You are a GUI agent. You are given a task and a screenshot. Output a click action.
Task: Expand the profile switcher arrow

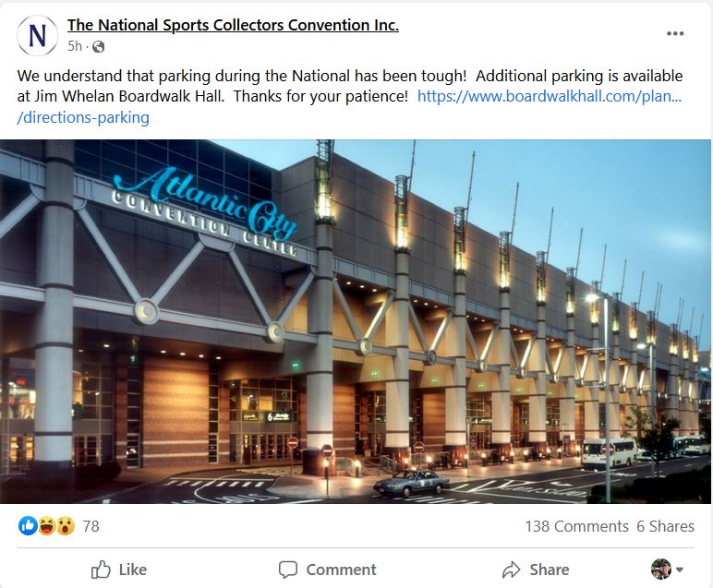point(680,570)
